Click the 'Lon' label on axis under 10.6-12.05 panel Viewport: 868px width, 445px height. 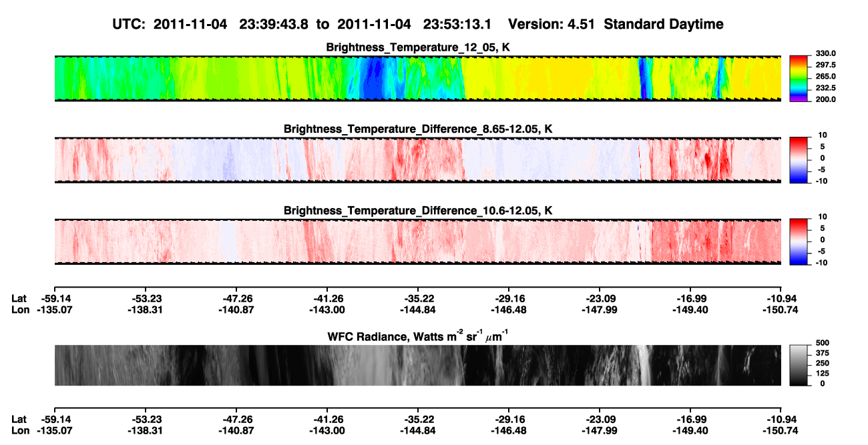pos(20,310)
